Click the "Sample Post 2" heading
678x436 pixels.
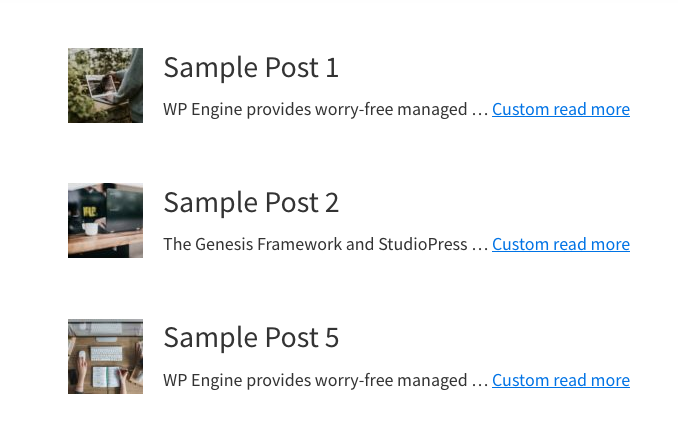point(251,202)
